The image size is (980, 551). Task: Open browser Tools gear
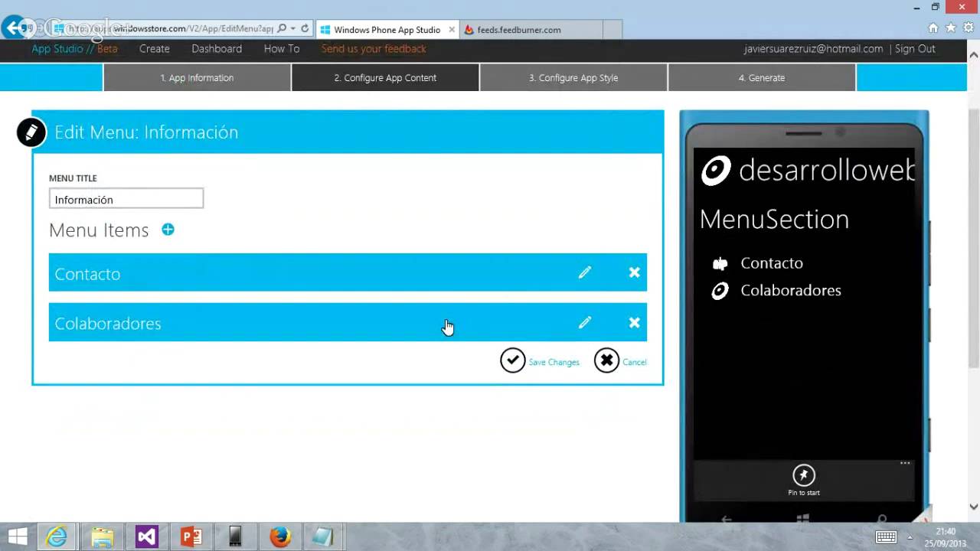tap(968, 28)
